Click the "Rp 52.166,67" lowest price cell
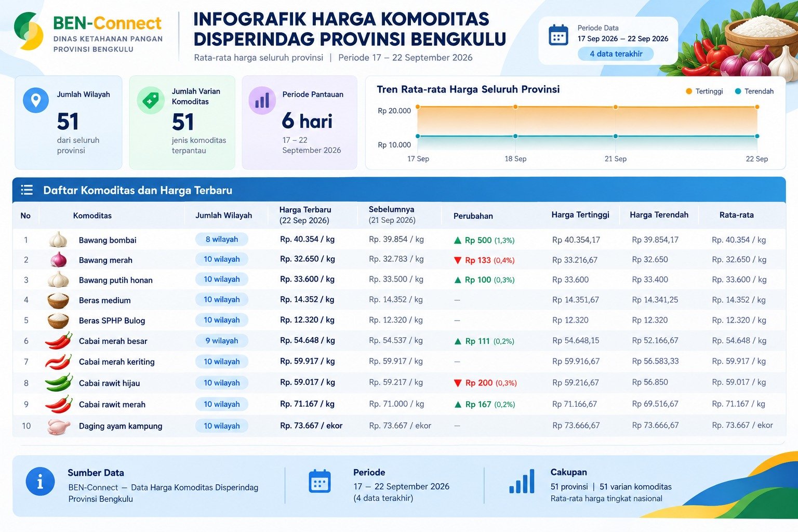 pos(656,340)
